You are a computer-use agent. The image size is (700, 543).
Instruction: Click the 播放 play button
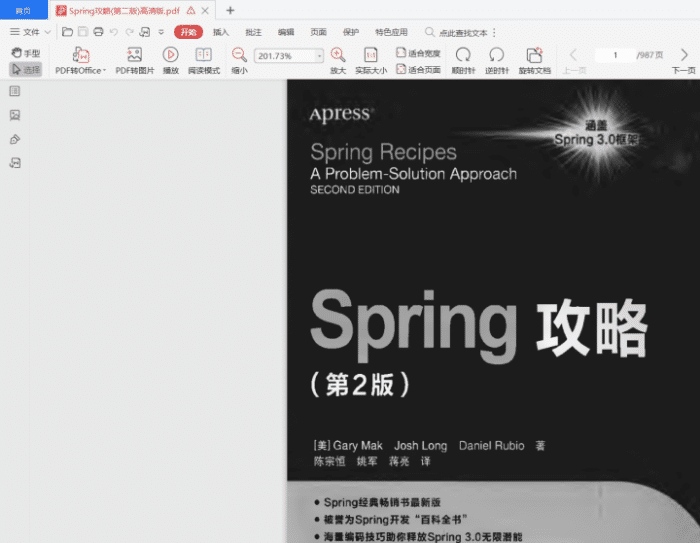(171, 60)
